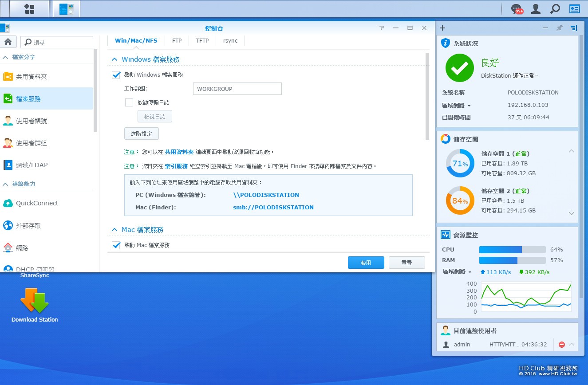Follow the 索引服務 link in the note
The image size is (588, 385).
176,166
